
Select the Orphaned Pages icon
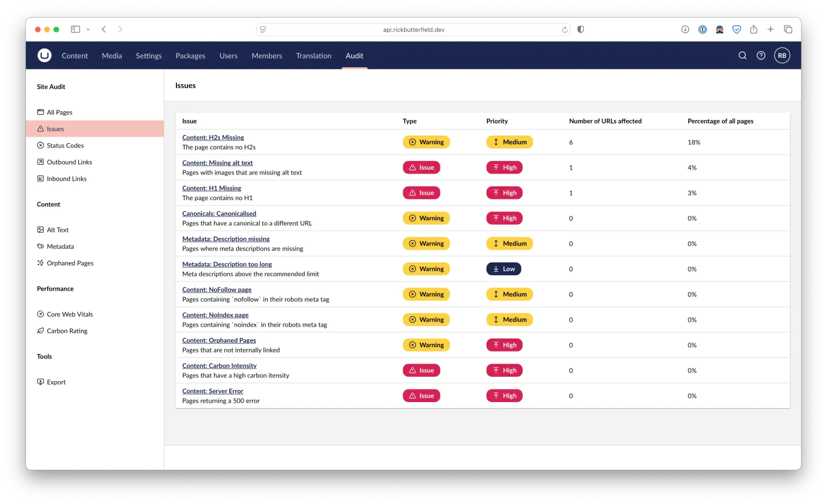click(40, 263)
